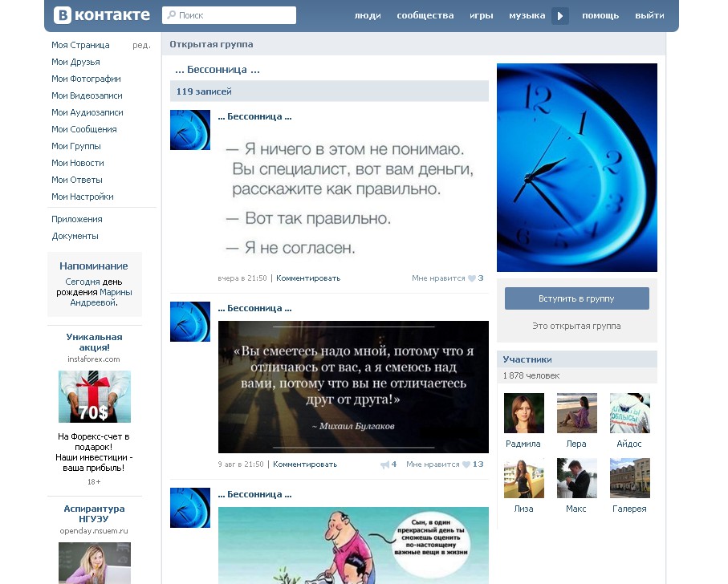This screenshot has width=728, height=584.
Task: Open Мои Настройки in the sidebar
Action: click(x=82, y=197)
